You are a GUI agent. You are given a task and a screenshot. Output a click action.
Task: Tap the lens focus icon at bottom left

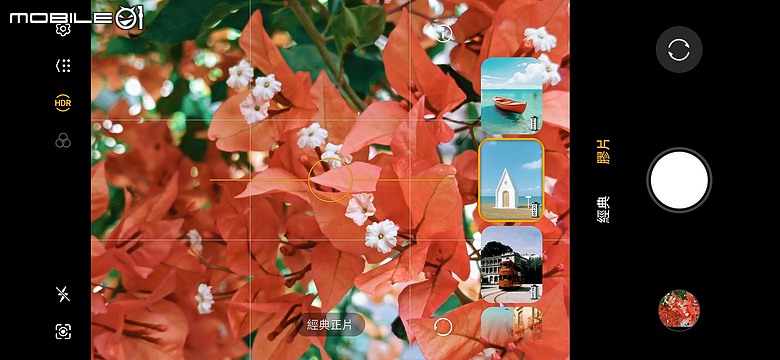63,331
